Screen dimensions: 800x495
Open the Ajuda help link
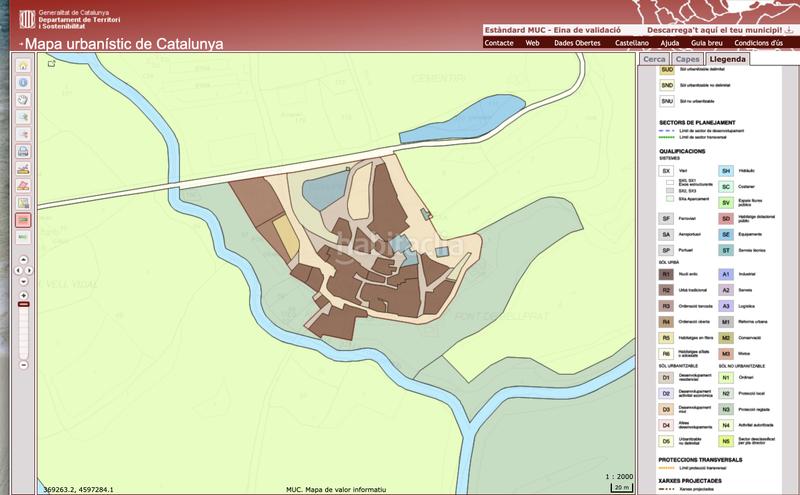click(671, 44)
